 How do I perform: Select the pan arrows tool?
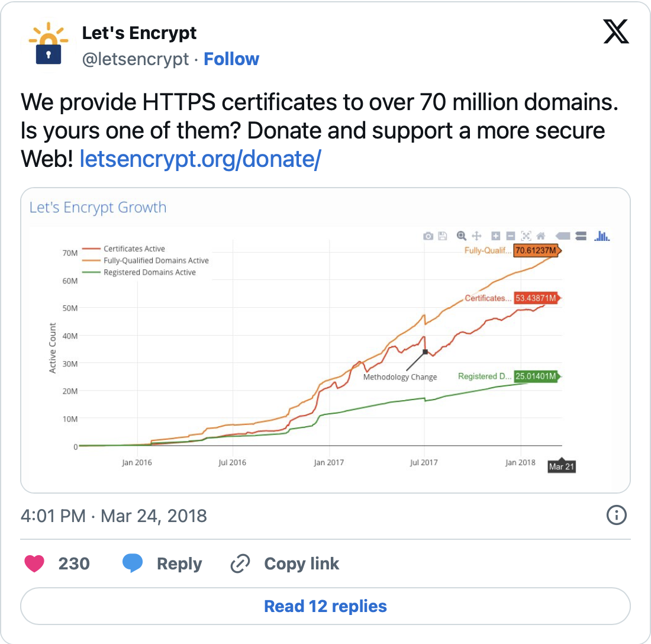coord(476,236)
